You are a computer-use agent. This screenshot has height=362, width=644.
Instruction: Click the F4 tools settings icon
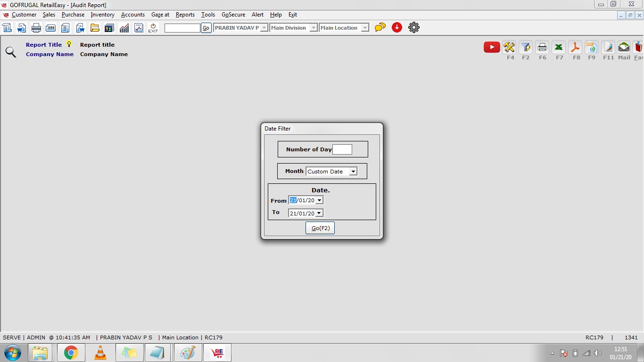click(509, 47)
